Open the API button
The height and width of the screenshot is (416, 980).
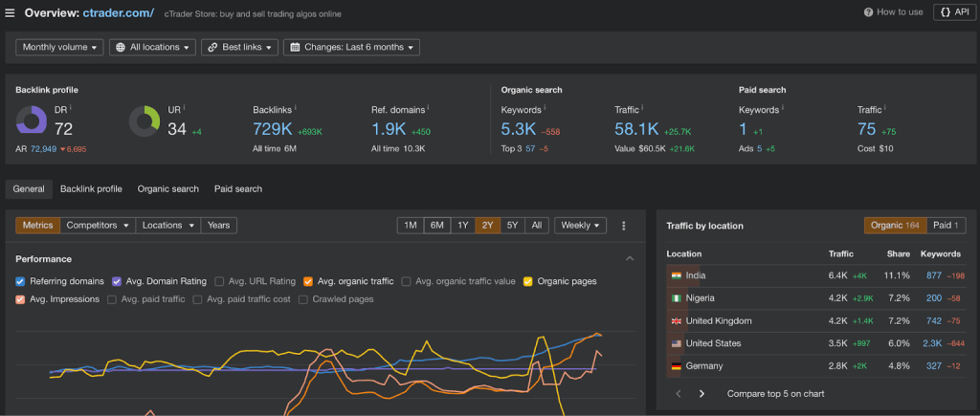954,12
